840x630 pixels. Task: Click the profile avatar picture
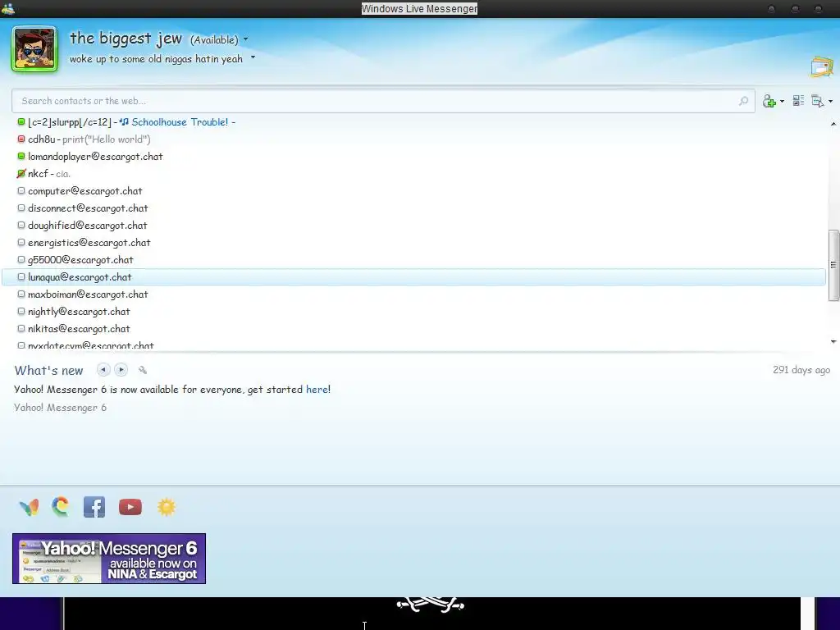(x=34, y=48)
